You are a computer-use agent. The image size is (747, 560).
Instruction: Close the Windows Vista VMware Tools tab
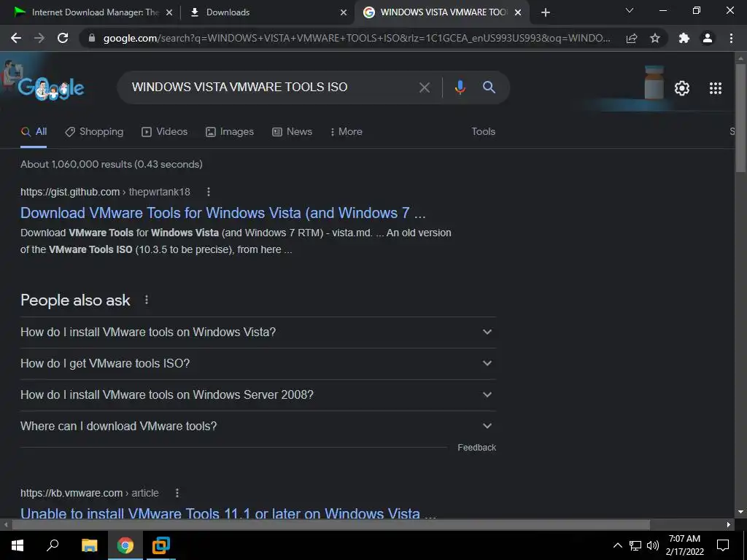pos(518,12)
